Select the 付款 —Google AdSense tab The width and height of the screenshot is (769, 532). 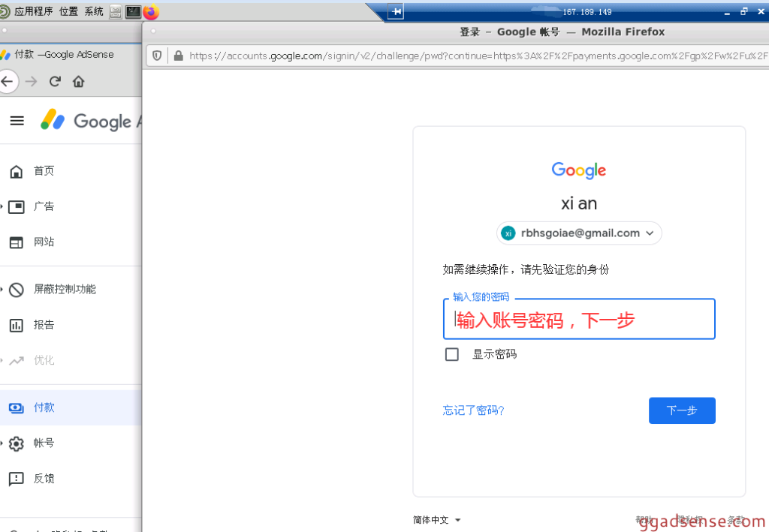[64, 54]
